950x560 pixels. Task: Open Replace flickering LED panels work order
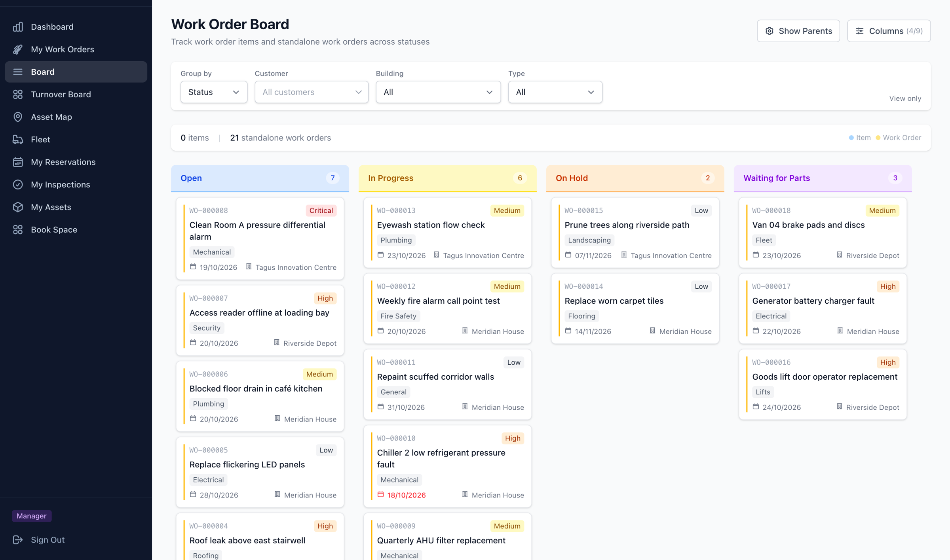[x=260, y=472]
